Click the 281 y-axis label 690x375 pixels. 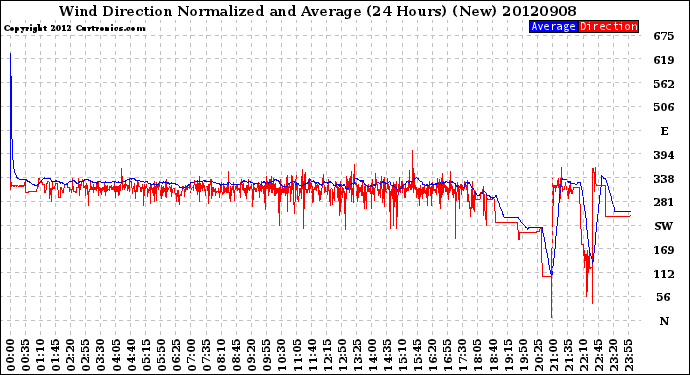664,202
